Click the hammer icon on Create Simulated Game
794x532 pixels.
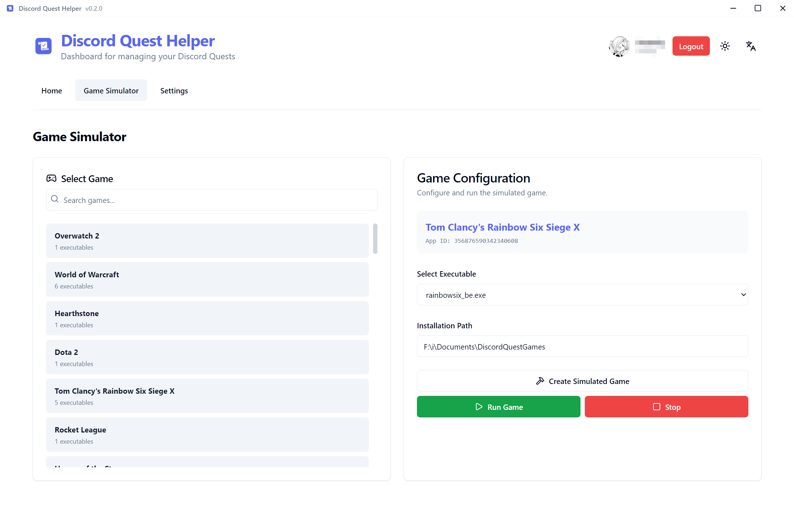click(x=540, y=381)
